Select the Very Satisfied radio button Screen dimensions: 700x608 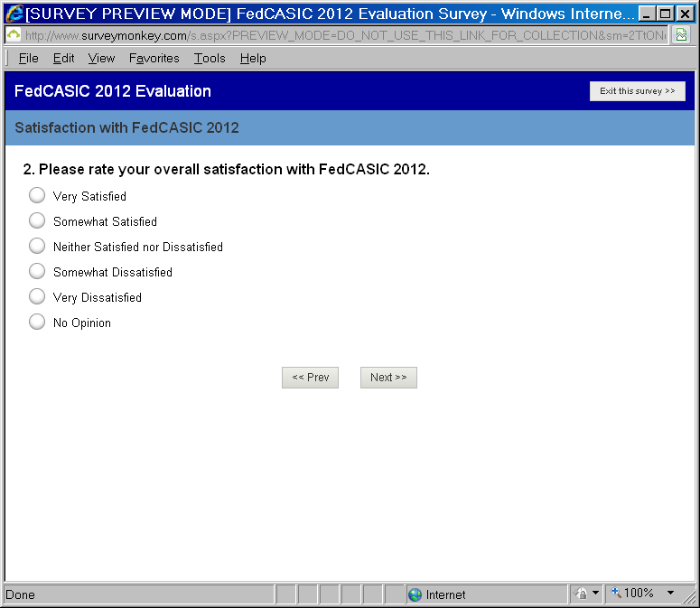(37, 195)
